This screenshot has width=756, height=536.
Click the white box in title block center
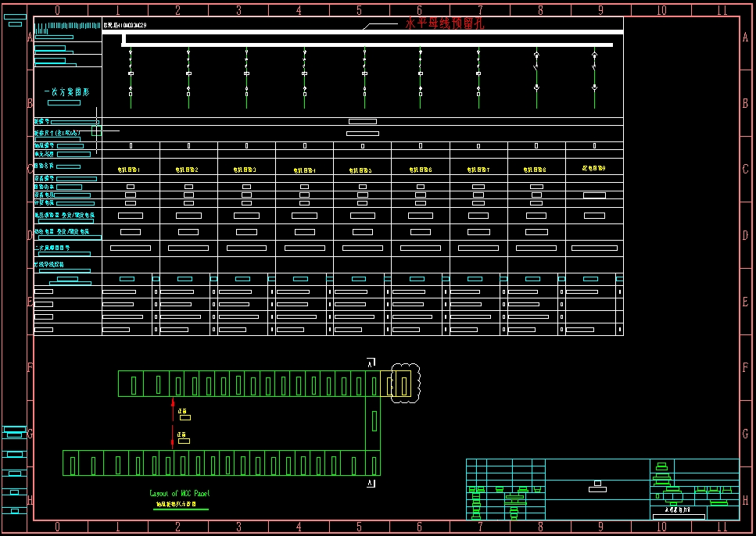click(597, 489)
